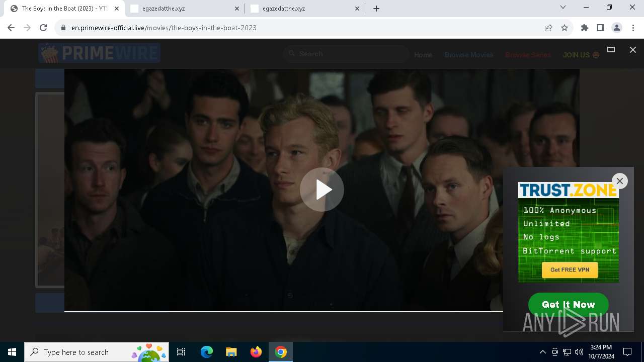Switch to the third egazedatthe.xyz tab
The image size is (644, 362).
point(305,9)
